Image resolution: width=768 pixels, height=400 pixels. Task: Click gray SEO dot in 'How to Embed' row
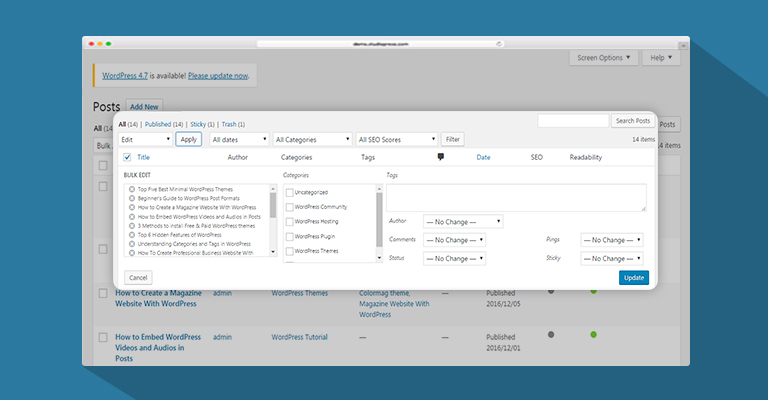[551, 335]
